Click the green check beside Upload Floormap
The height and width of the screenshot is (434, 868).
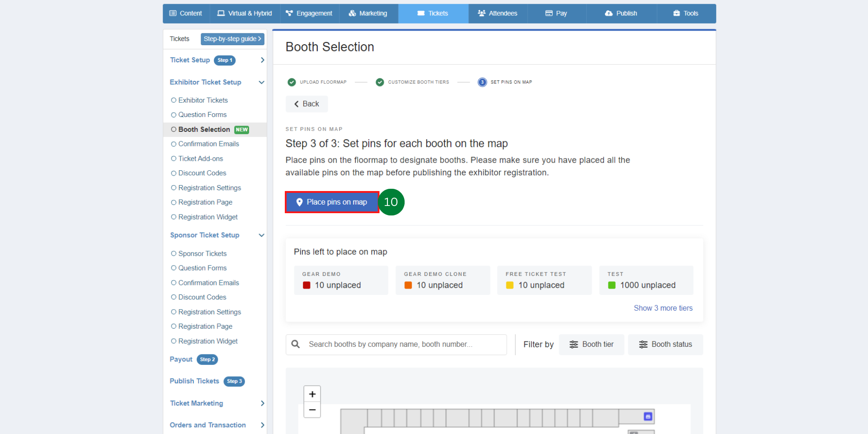(292, 82)
